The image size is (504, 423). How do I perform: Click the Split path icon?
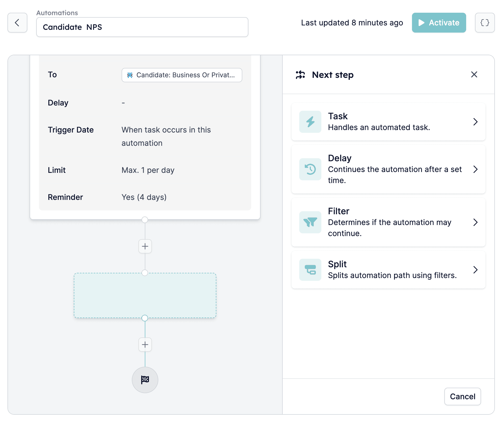310,270
